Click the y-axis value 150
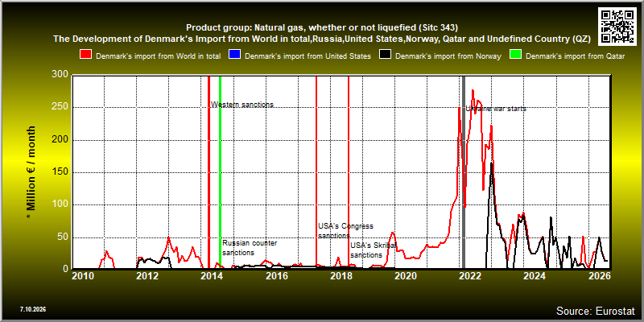644x322 pixels. click(x=60, y=172)
